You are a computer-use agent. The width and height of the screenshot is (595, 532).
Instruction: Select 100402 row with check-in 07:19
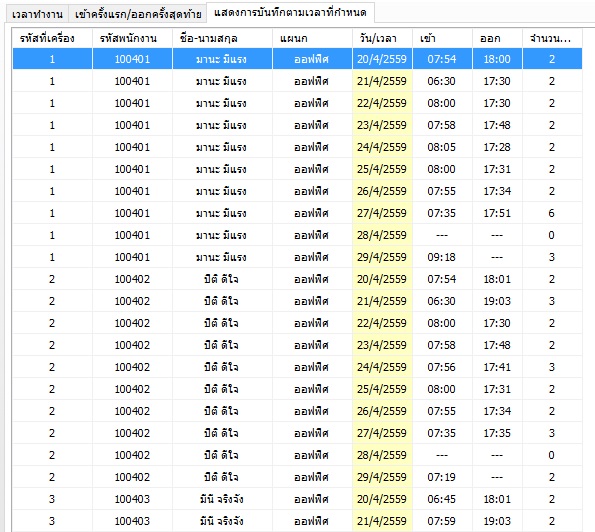(298, 477)
